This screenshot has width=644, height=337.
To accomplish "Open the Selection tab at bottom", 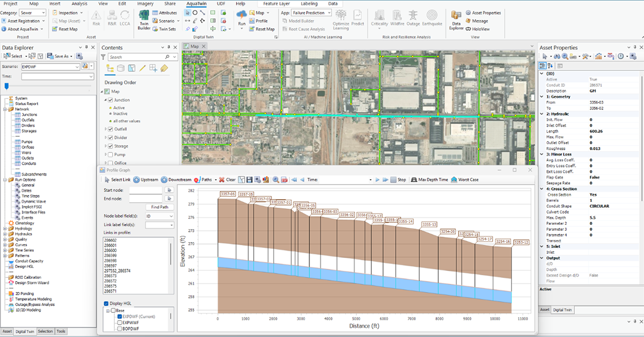I will tap(45, 332).
